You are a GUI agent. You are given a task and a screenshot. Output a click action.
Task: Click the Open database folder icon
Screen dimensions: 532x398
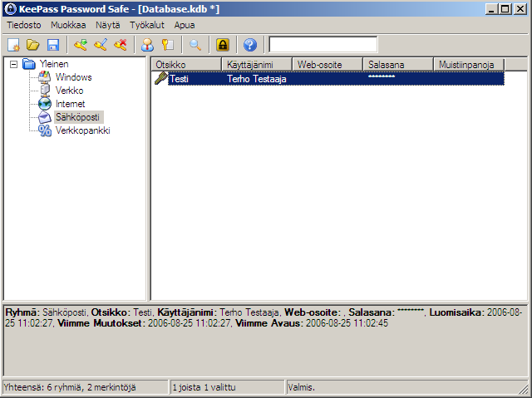33,45
